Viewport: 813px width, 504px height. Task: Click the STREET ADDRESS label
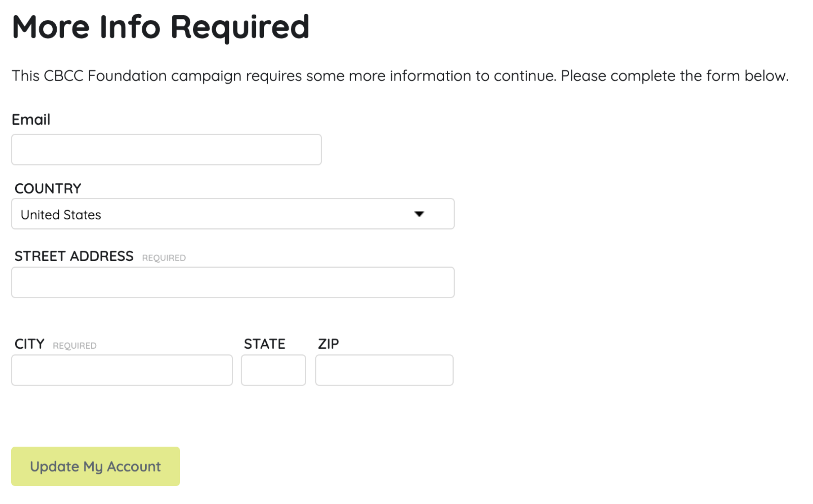74,256
